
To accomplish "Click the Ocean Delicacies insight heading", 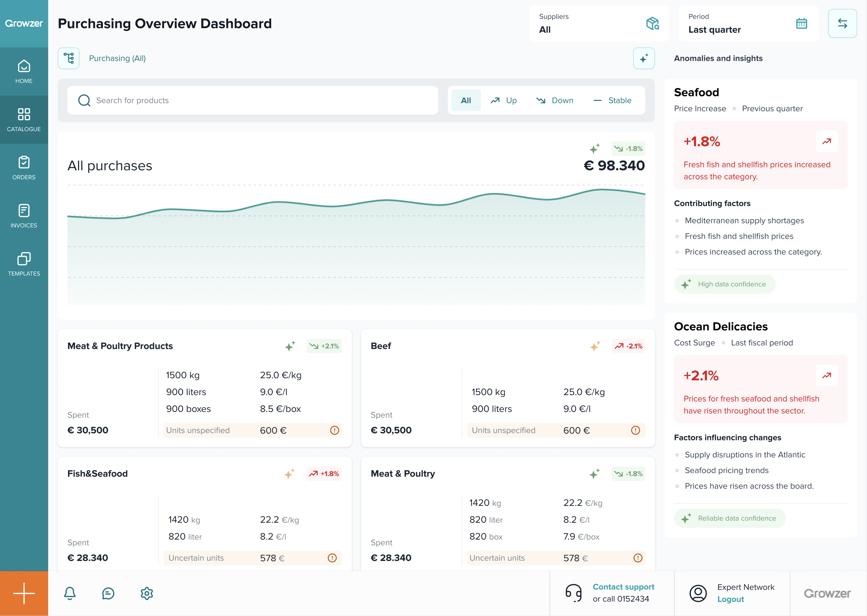I will pos(721,327).
